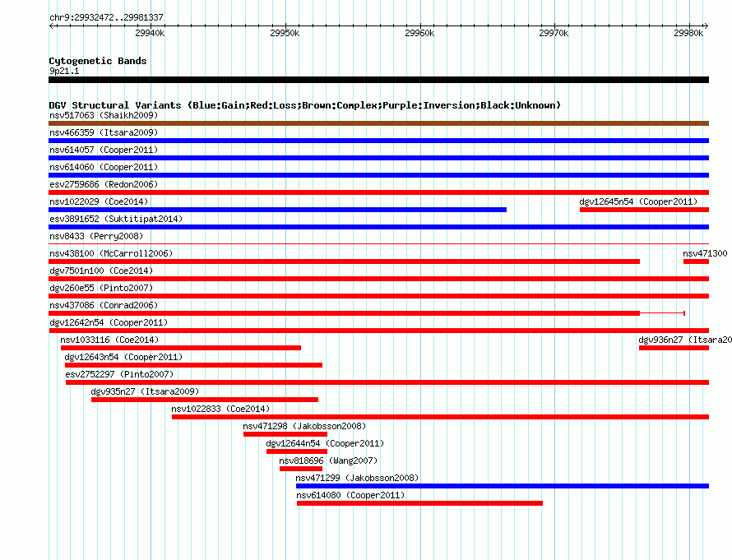The height and width of the screenshot is (560, 732).
Task: Select nsv471298 (Jakobsson2008) label
Action: 304,426
